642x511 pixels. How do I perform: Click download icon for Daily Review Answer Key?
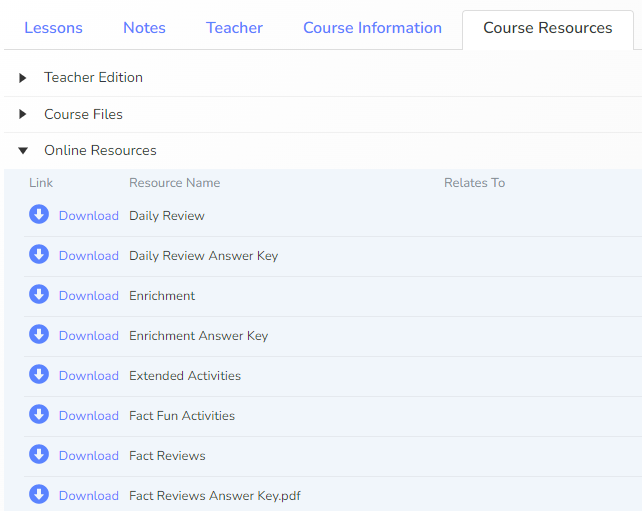39,254
